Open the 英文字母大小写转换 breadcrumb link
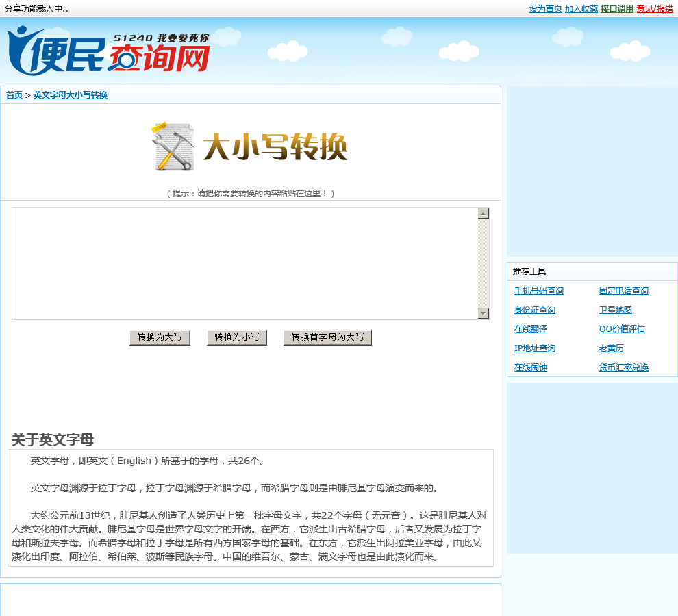This screenshot has width=678, height=616. point(71,95)
